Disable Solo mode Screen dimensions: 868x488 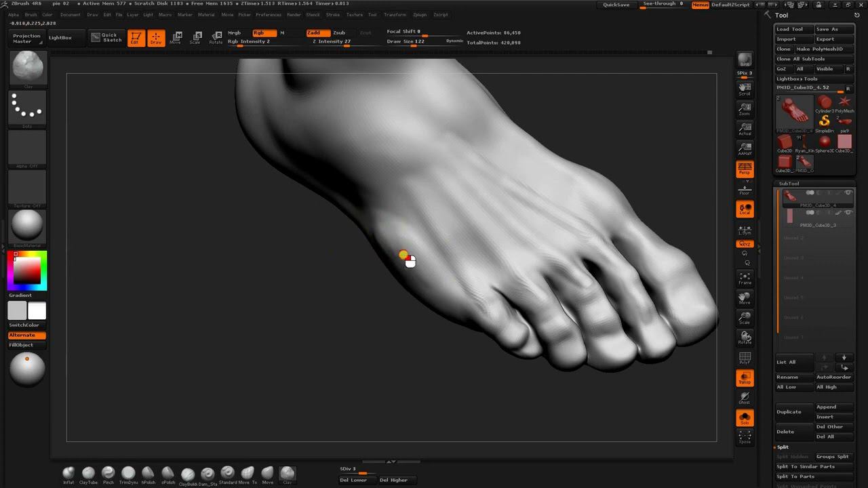pos(745,418)
